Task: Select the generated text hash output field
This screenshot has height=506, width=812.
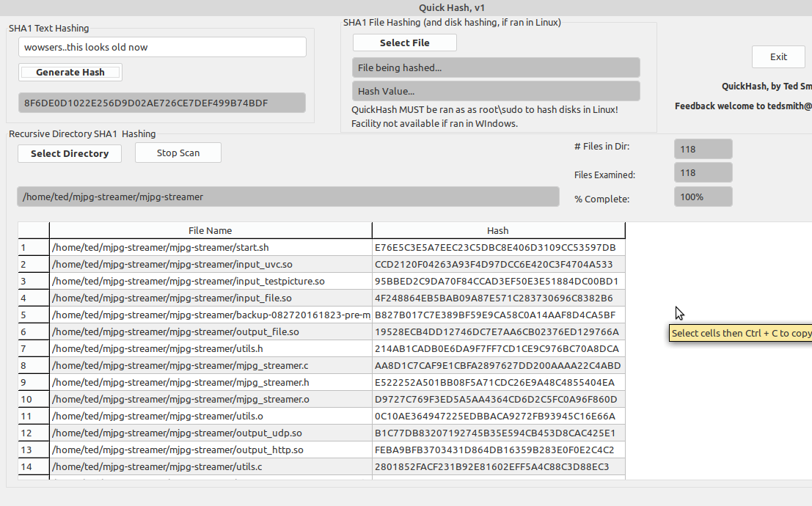Action: (162, 103)
